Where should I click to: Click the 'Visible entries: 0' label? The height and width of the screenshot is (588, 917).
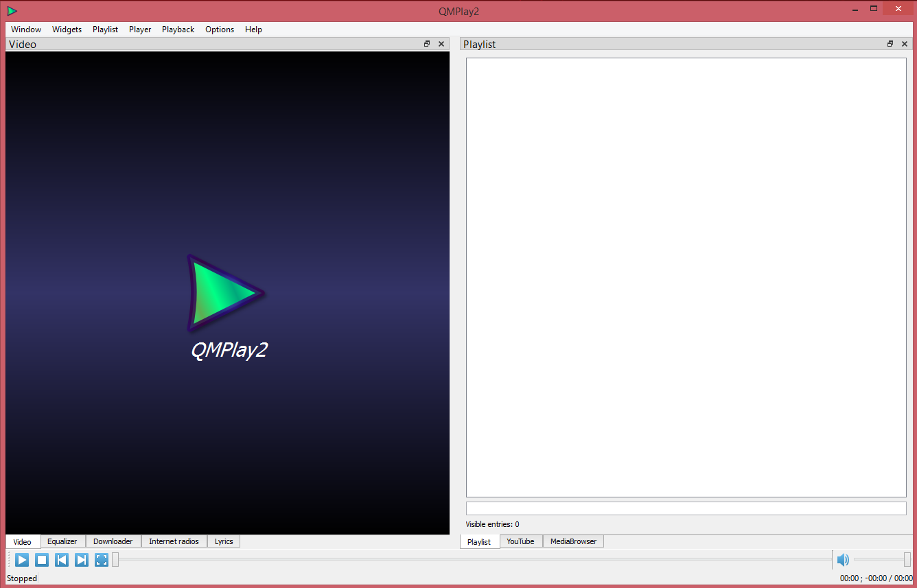point(493,524)
